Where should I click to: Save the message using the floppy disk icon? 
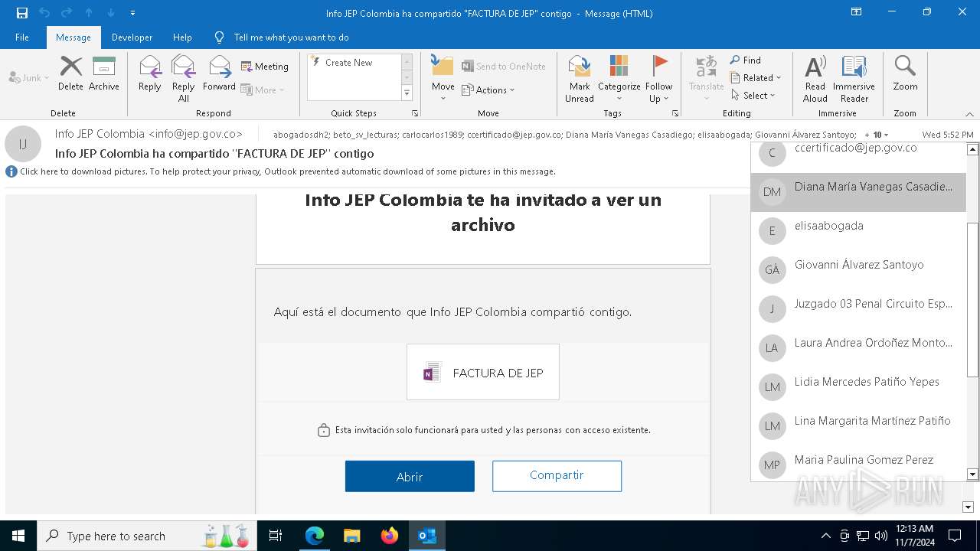pos(21,13)
